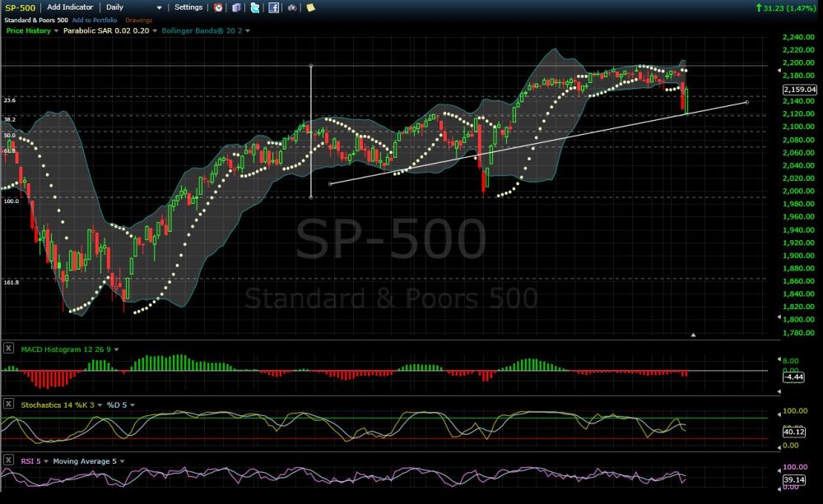Click the alarm clock alert icon
The image size is (823, 504).
(x=218, y=7)
